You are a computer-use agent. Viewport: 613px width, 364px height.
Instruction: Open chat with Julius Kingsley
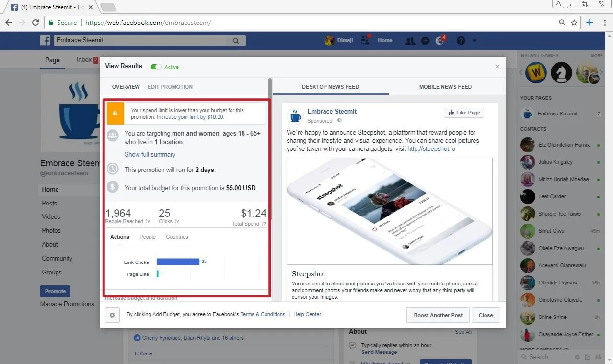(x=561, y=162)
